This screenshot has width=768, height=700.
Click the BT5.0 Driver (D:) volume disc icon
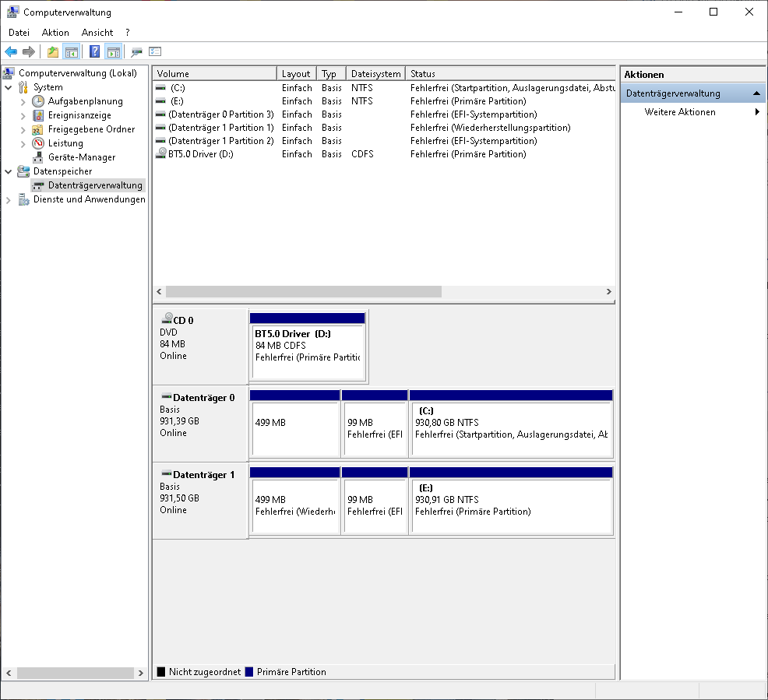(x=160, y=153)
